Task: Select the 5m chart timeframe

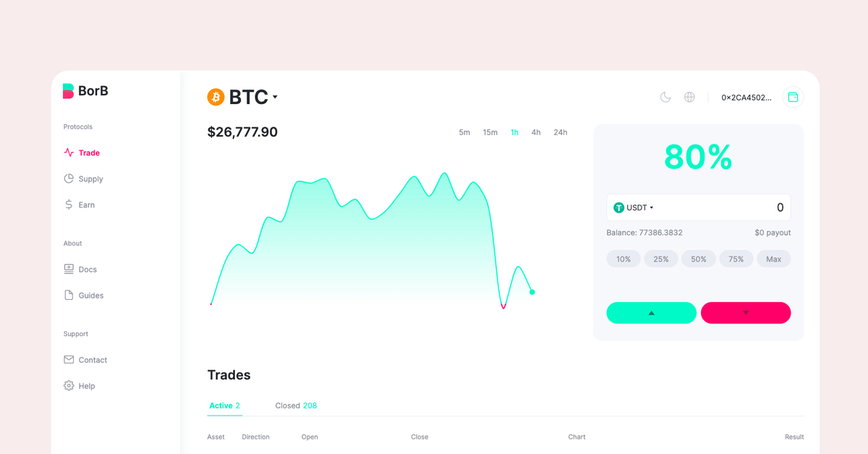Action: pos(464,132)
